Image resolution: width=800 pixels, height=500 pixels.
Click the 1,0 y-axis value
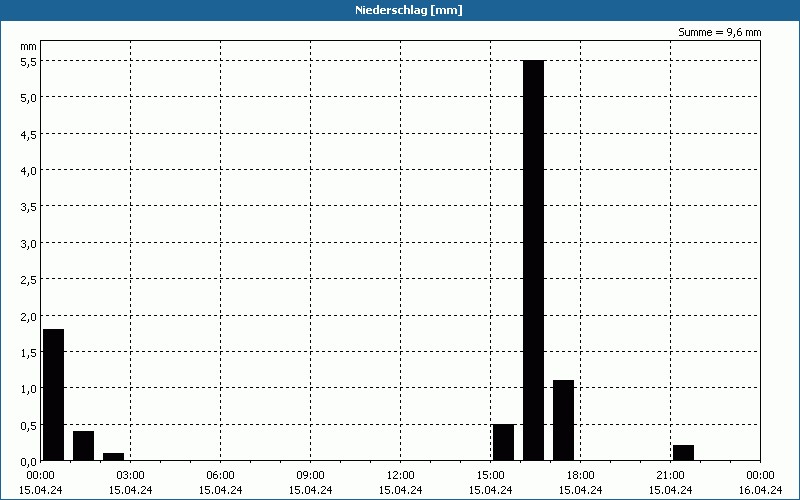point(29,389)
